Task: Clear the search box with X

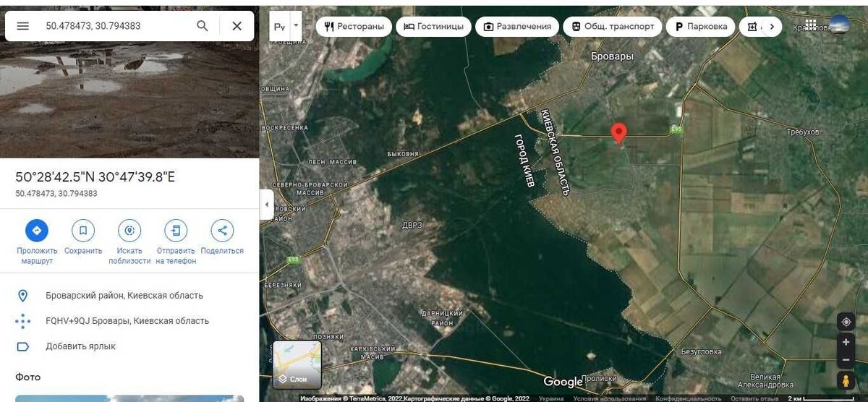Action: tap(237, 26)
